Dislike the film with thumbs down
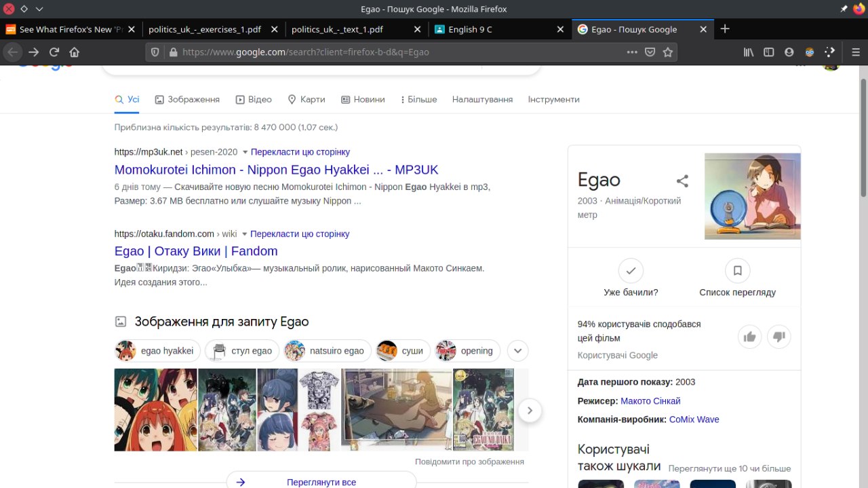Viewport: 868px width, 488px height. pos(778,337)
